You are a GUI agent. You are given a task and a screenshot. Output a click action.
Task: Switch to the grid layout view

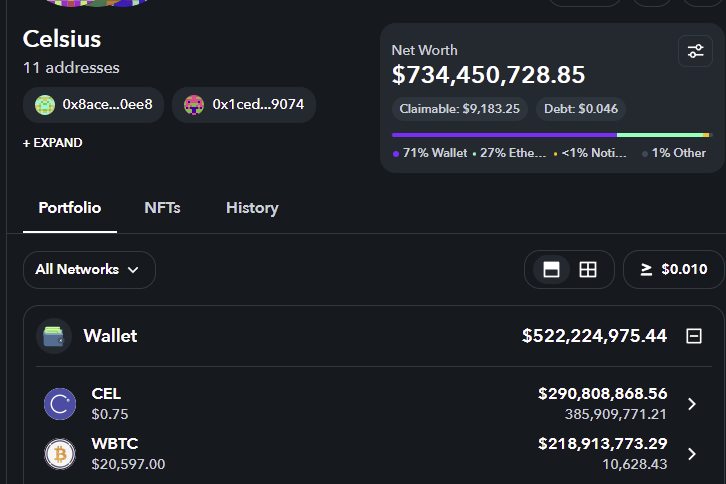[588, 270]
